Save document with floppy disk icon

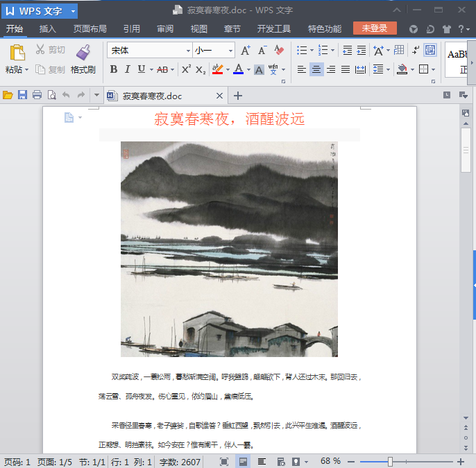22,95
